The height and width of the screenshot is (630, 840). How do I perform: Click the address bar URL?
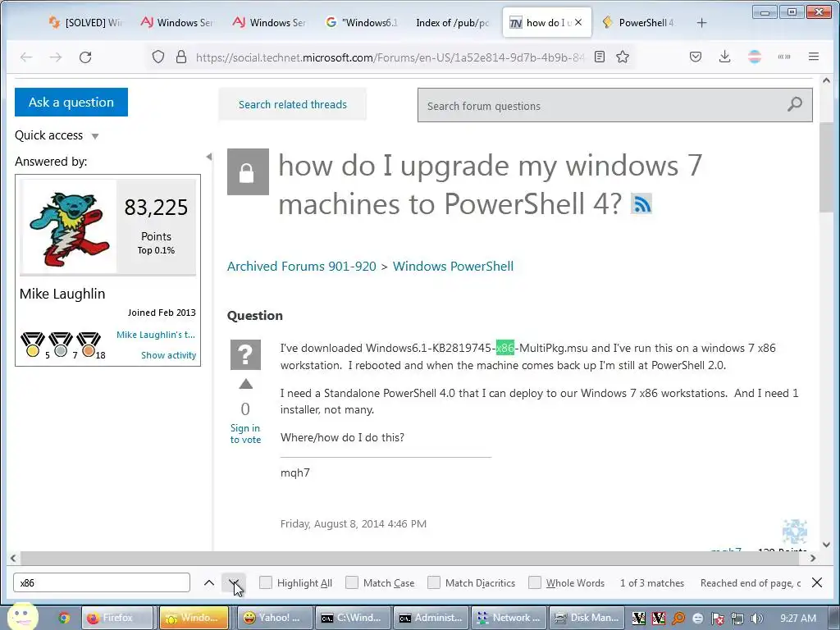(x=389, y=57)
